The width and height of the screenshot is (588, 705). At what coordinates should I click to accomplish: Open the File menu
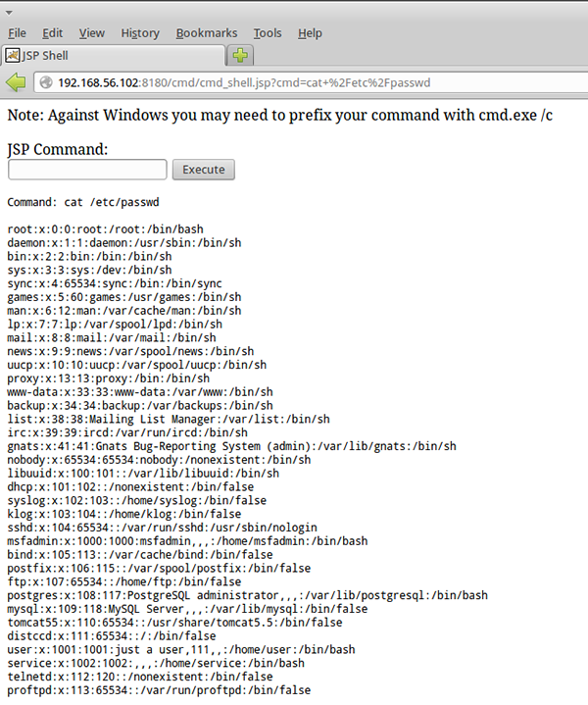17,32
